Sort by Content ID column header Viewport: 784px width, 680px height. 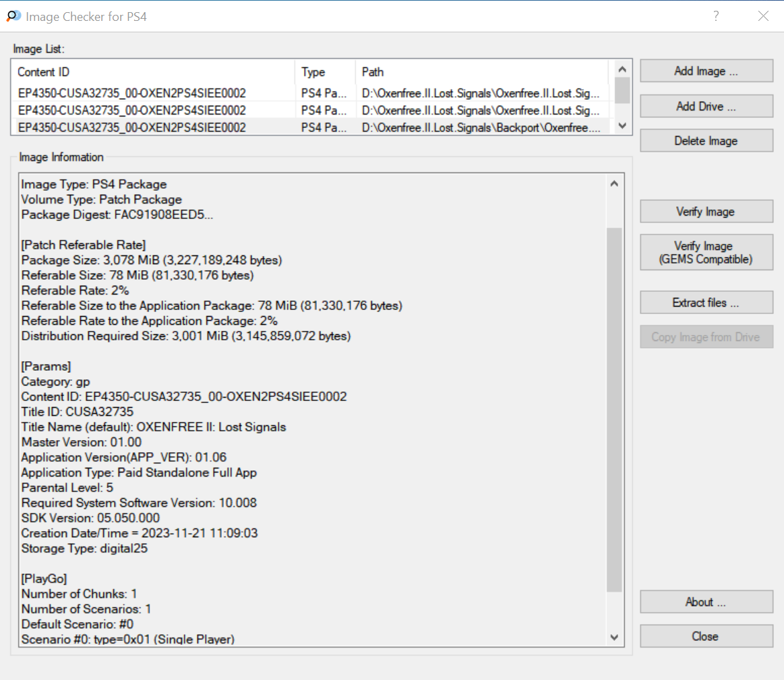pyautogui.click(x=153, y=72)
